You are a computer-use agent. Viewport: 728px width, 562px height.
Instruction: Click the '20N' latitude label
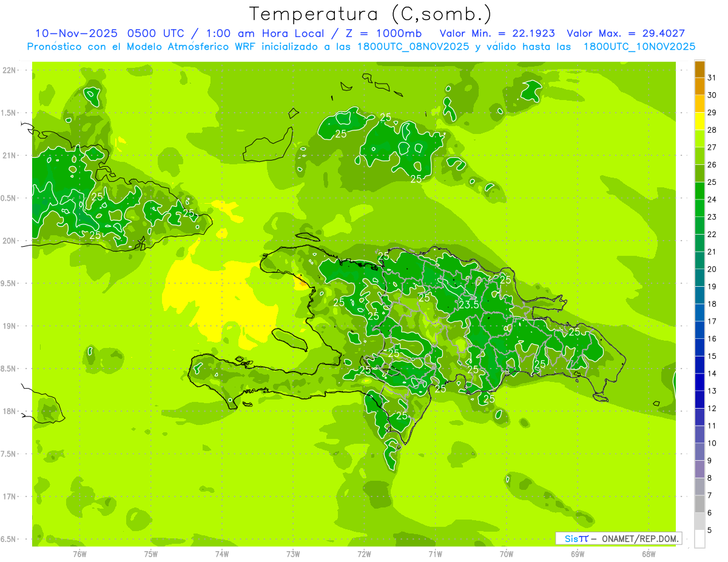click(x=8, y=241)
